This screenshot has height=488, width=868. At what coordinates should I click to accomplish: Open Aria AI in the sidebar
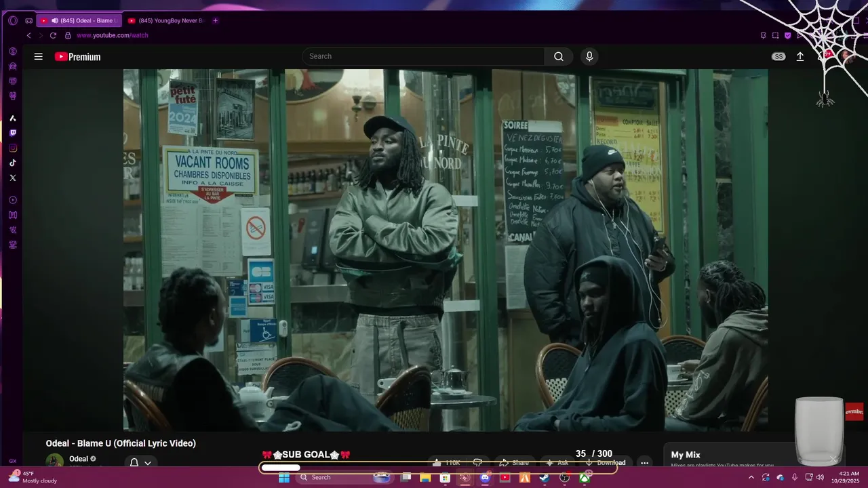[x=12, y=118]
